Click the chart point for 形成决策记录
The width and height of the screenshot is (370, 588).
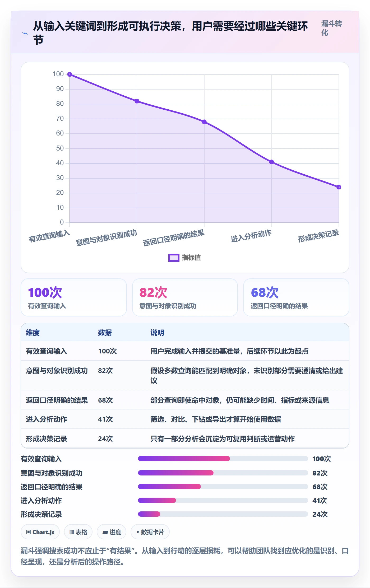pos(339,187)
